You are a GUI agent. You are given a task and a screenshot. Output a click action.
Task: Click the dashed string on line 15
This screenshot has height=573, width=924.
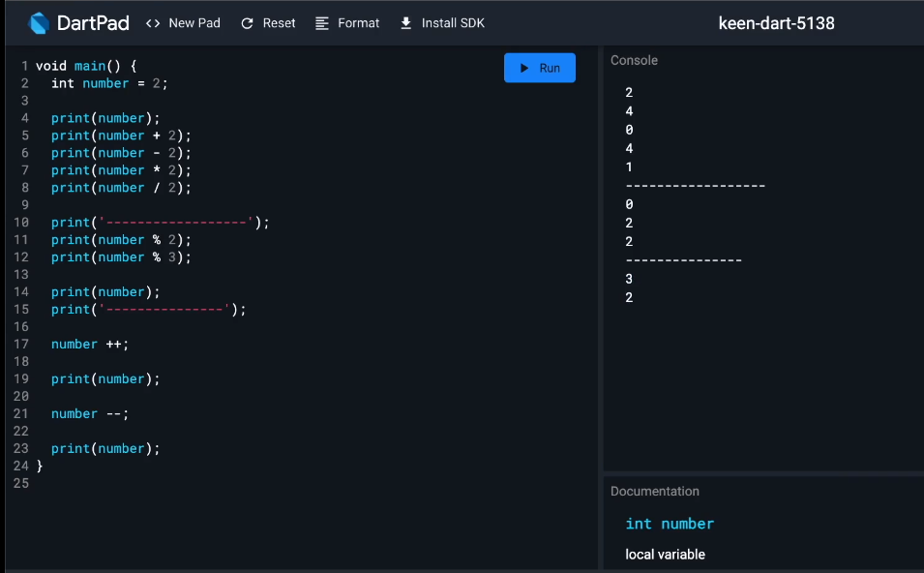point(164,310)
